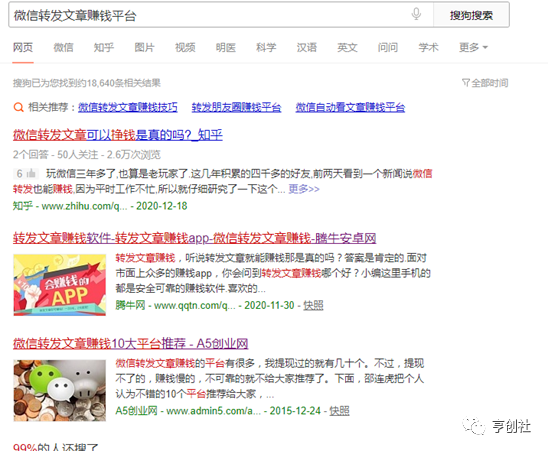Click the microphone voice search icon
The image size is (548, 451).
coord(416,15)
